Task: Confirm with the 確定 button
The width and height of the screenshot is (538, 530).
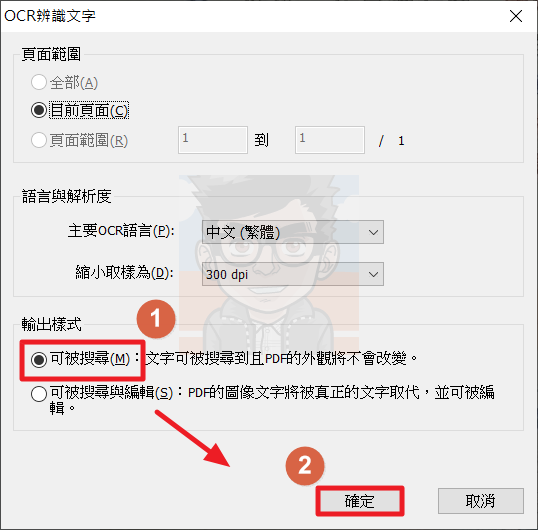Action: [360, 501]
